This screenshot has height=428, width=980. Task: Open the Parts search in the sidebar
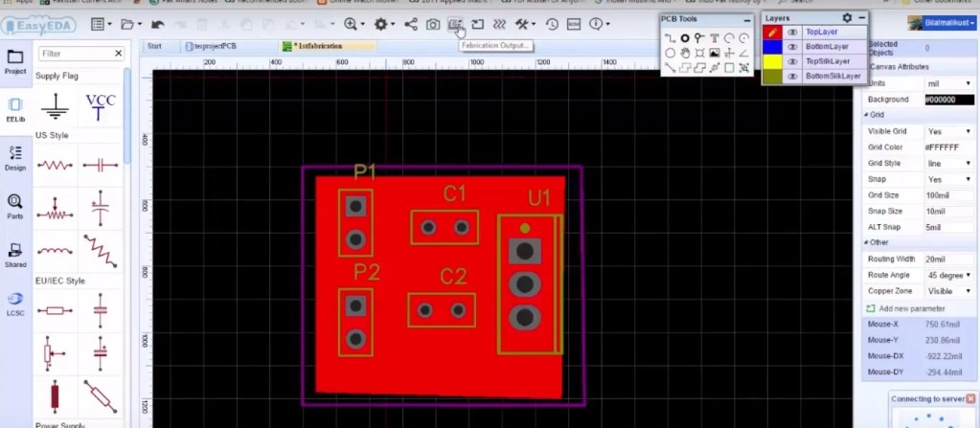click(x=15, y=207)
